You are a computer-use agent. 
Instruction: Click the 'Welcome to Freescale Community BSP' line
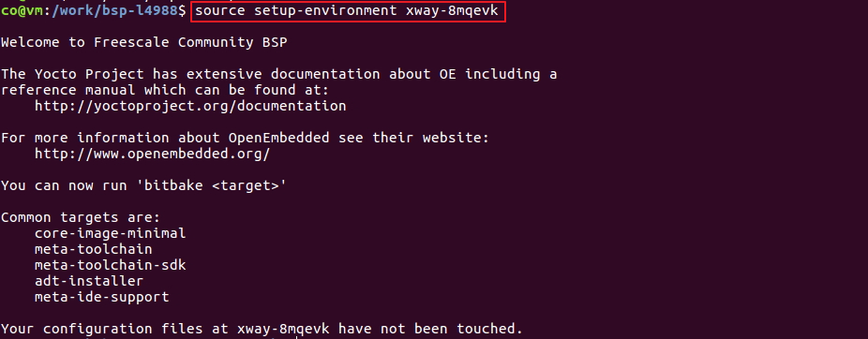pos(144,42)
